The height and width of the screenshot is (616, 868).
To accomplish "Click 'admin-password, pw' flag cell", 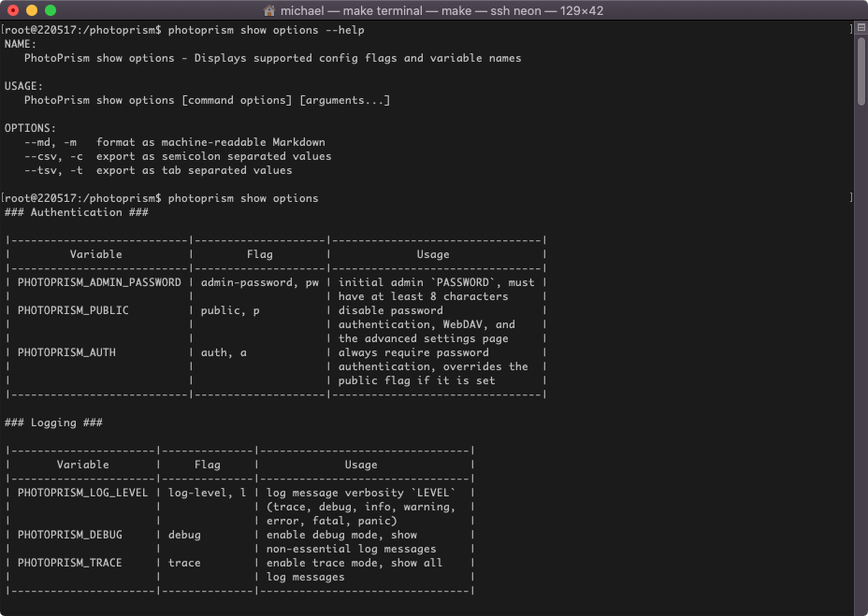I will [x=260, y=282].
